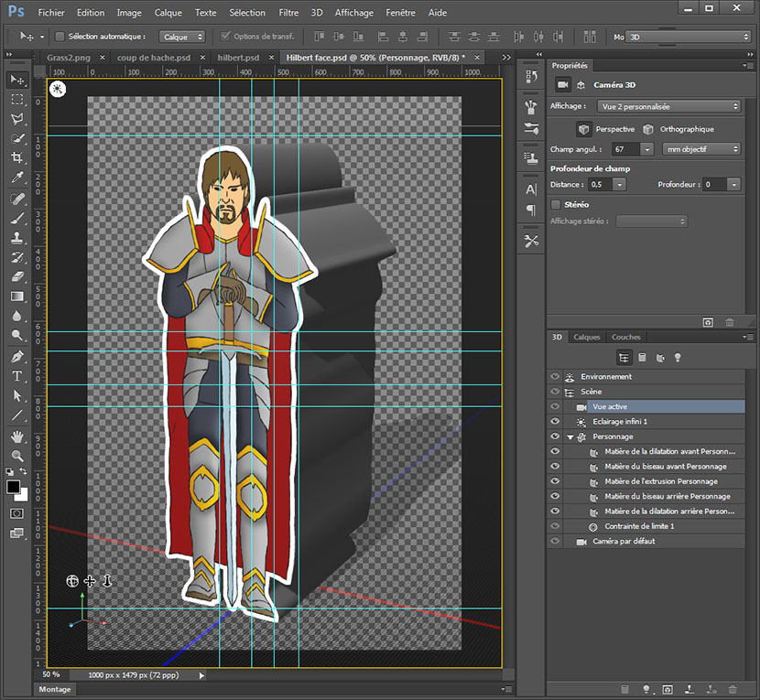Show whole scene in 3D panel
760x700 pixels.
(x=624, y=358)
